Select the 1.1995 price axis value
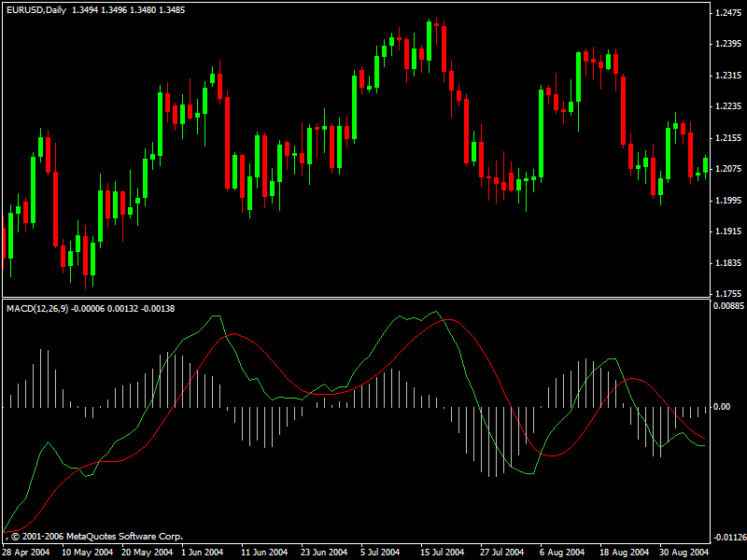 [x=728, y=201]
